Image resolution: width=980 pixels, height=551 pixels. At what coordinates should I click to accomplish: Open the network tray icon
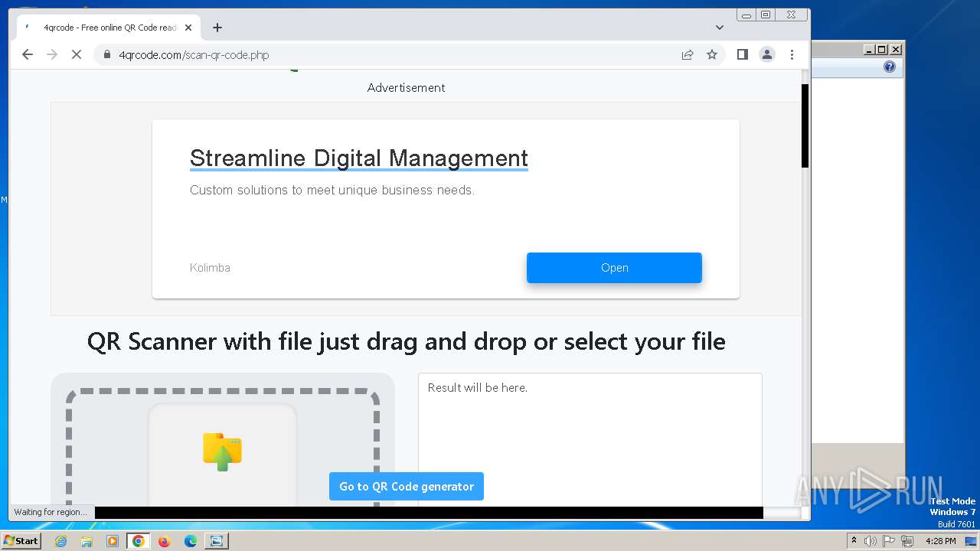907,541
